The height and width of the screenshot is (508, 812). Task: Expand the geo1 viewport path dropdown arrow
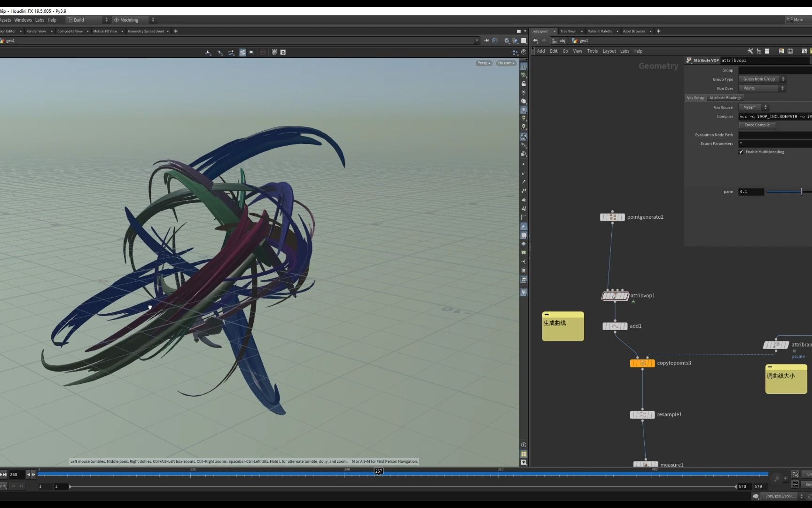pos(477,41)
